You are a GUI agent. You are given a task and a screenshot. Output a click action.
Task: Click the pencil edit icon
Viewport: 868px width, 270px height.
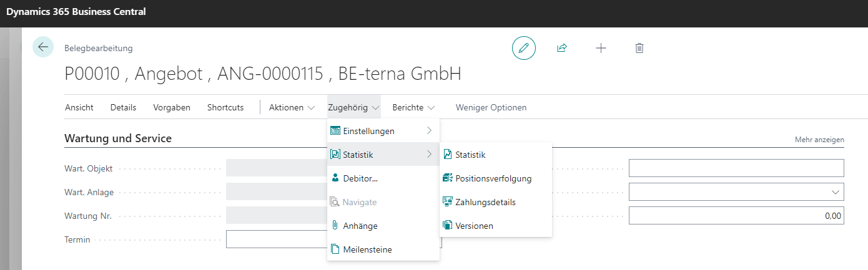click(x=524, y=48)
